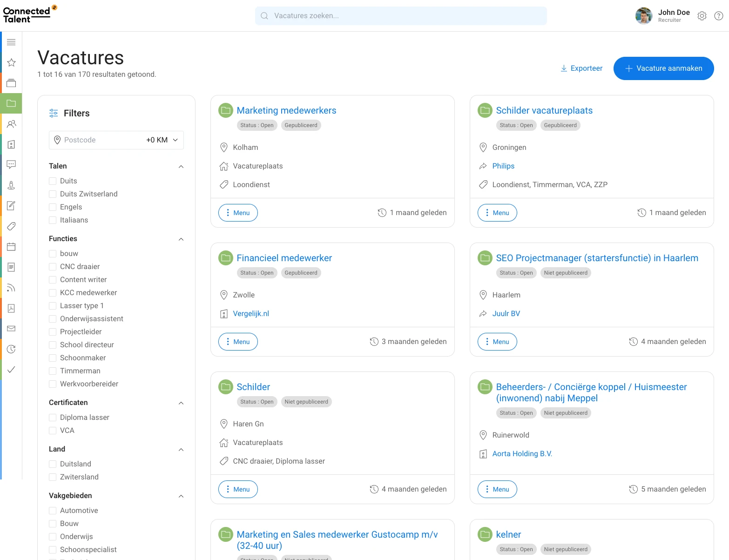This screenshot has height=560, width=729.
Task: Select the PDF documents sidebar icon
Action: (11, 308)
